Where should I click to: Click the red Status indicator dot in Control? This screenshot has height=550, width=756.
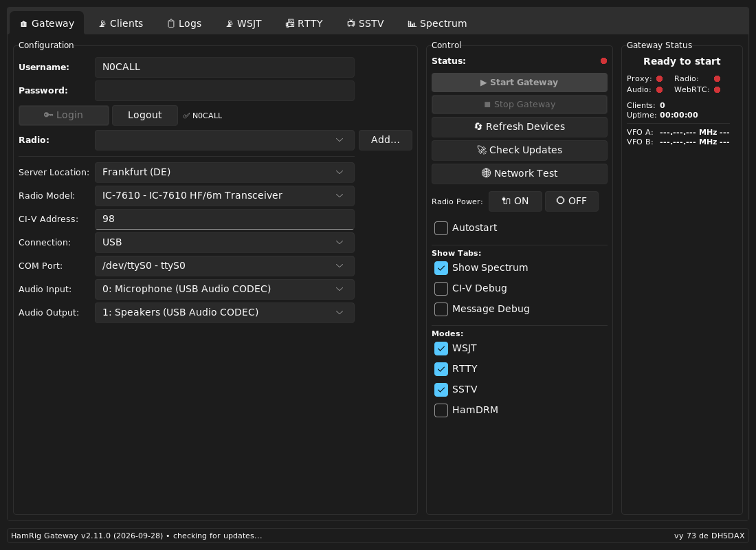pyautogui.click(x=603, y=60)
